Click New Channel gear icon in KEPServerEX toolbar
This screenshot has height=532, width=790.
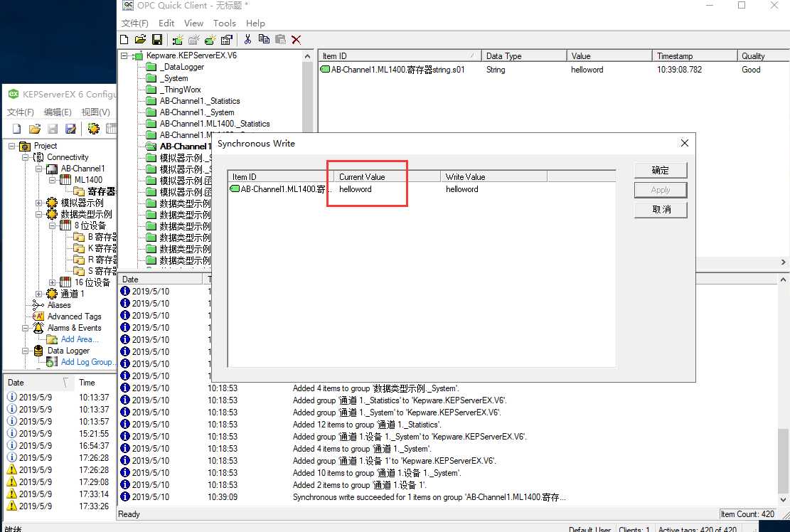[93, 129]
